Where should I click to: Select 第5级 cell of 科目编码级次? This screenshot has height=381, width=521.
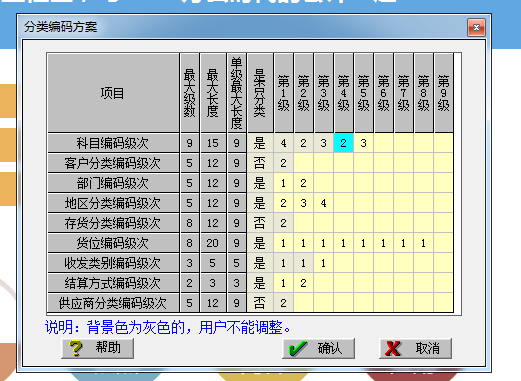pyautogui.click(x=363, y=143)
